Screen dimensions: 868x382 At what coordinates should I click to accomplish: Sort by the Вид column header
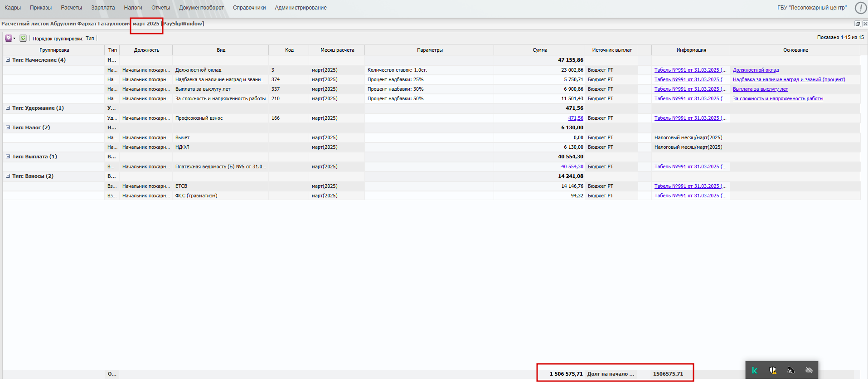221,50
